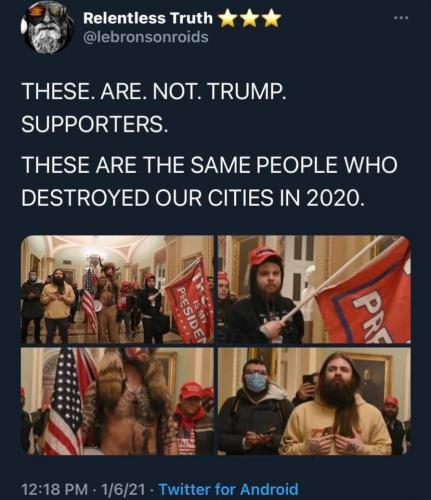Open the top-right photo with red flag
This screenshot has width=431, height=500.
314,289
